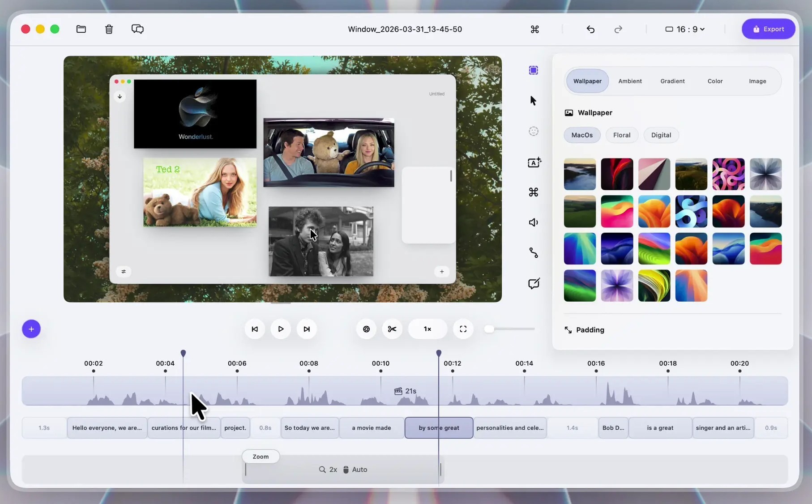
Task: Select the 2x Auto zoom segment
Action: click(x=343, y=470)
